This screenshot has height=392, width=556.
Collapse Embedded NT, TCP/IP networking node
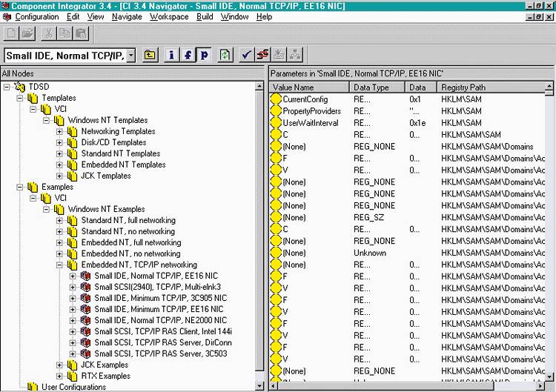click(59, 265)
